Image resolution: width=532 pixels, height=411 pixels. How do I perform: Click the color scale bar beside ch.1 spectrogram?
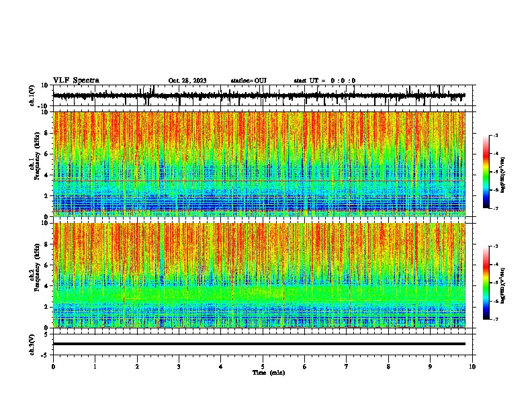[486, 172]
